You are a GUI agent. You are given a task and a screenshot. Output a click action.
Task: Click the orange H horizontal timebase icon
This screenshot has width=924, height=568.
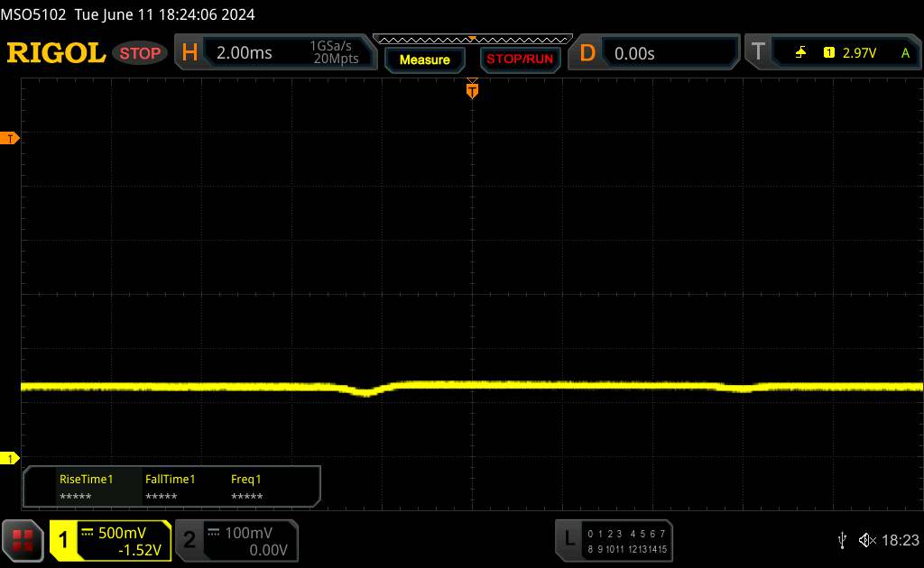coord(189,53)
